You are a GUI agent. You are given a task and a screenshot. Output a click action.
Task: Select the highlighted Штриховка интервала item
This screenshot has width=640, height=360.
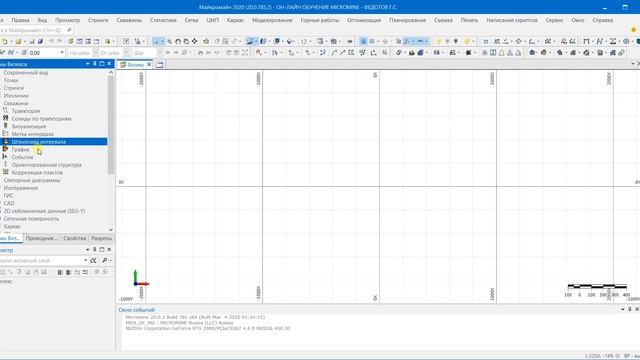(x=38, y=142)
